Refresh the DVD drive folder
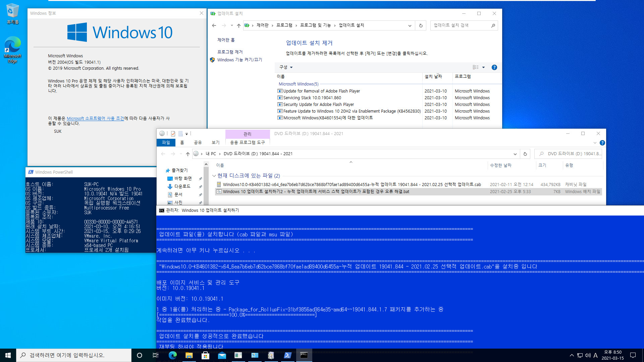 point(525,154)
